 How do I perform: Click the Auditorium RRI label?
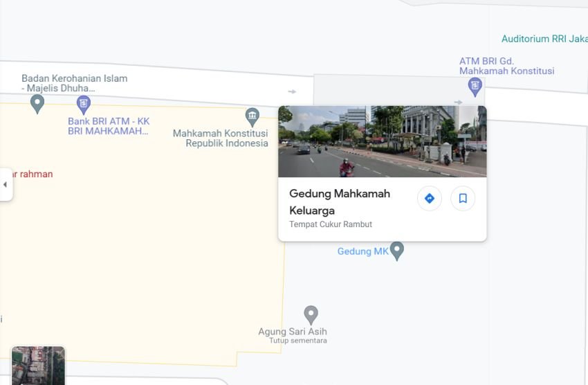[x=544, y=39]
